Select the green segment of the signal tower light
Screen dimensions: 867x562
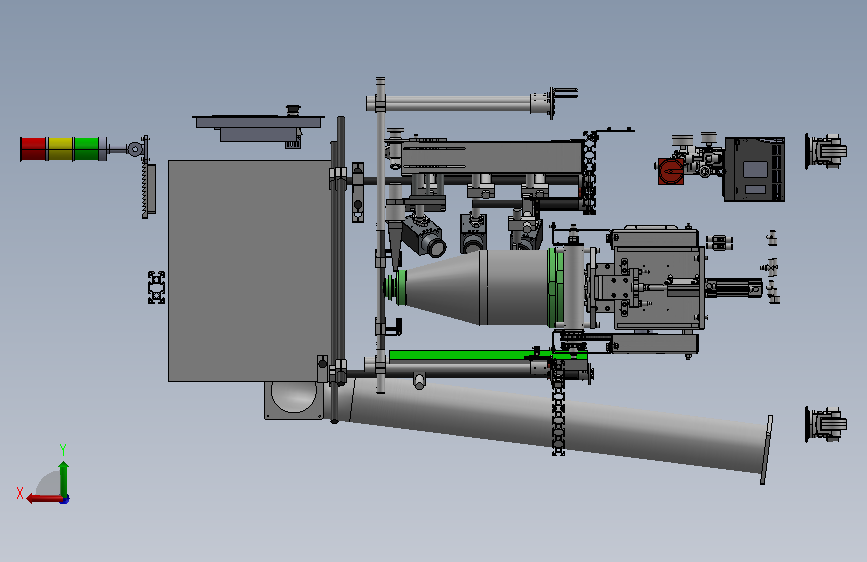tap(86, 149)
